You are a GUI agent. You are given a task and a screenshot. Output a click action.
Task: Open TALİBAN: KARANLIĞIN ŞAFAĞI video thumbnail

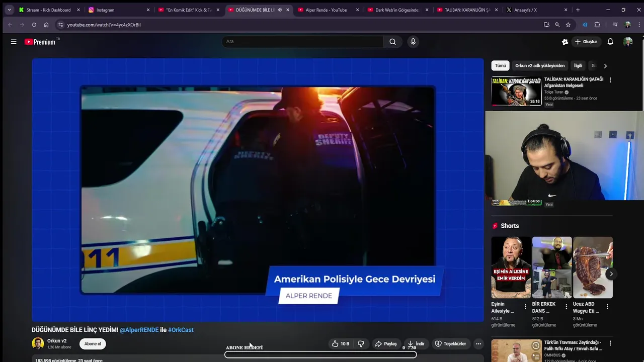tap(517, 91)
